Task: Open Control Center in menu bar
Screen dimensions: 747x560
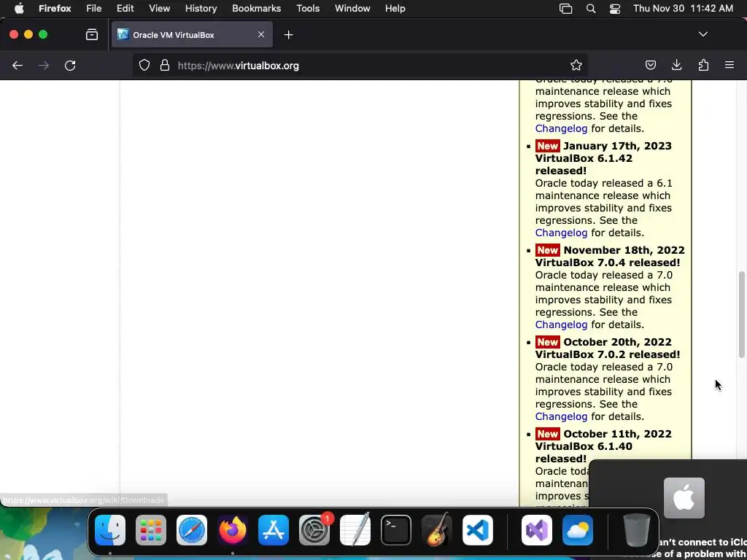Action: pos(615,9)
